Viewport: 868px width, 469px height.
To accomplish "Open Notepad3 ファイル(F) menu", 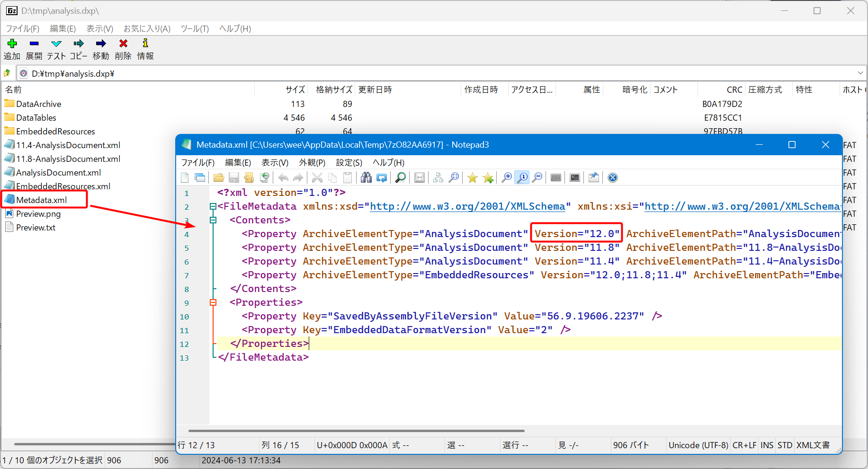I will pyautogui.click(x=198, y=163).
